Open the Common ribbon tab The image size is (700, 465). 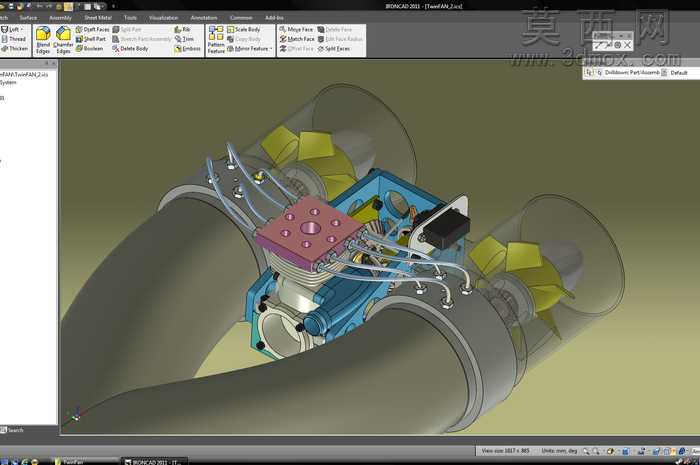(241, 17)
